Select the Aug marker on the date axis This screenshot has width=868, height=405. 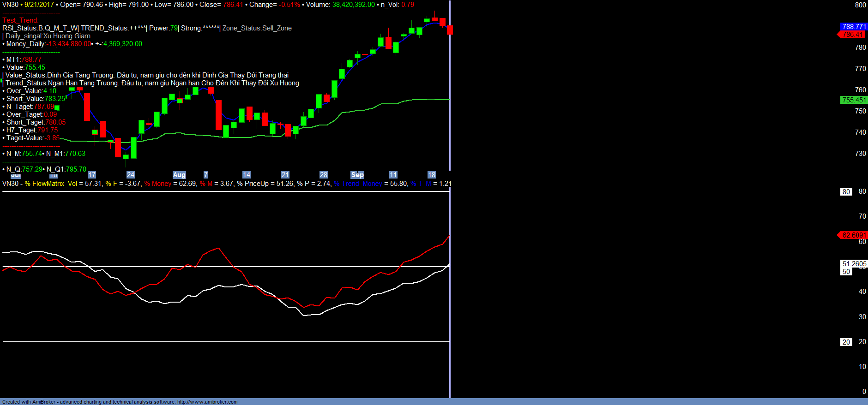pos(179,175)
